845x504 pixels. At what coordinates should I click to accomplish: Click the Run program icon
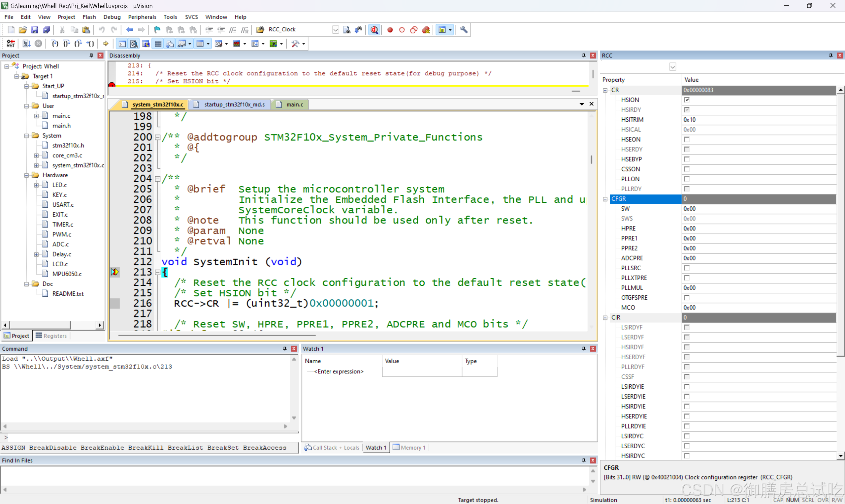[x=26, y=44]
